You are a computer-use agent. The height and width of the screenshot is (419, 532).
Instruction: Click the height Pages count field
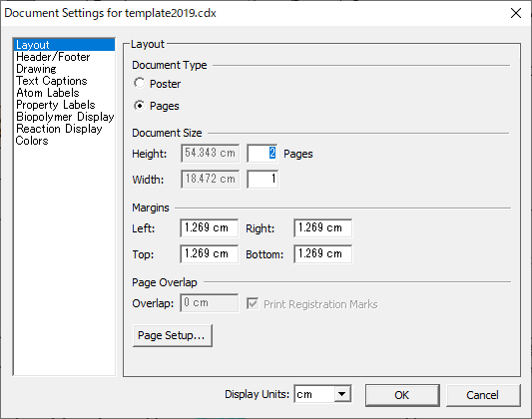263,154
